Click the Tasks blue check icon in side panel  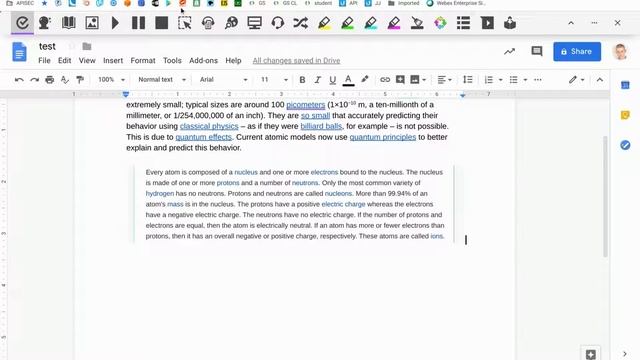pos(625,145)
